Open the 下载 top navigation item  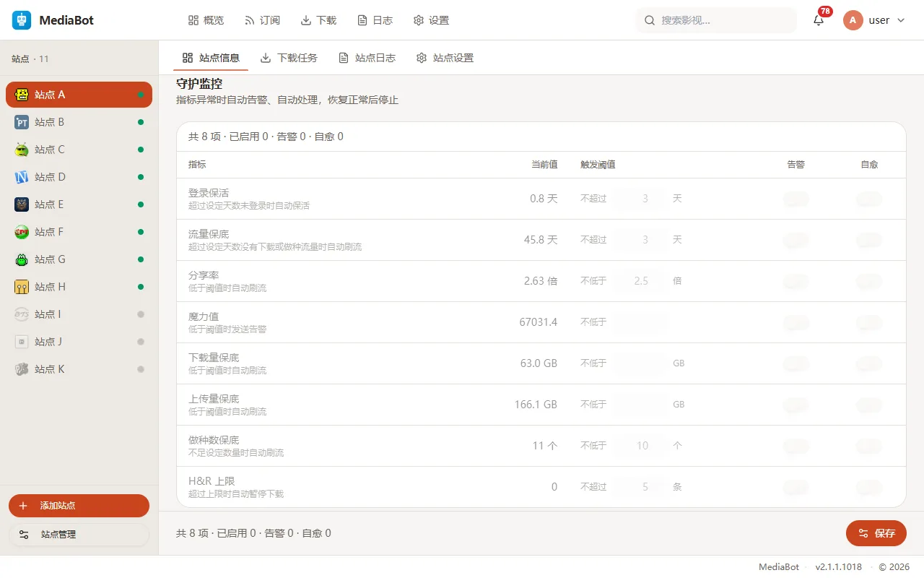click(x=318, y=20)
